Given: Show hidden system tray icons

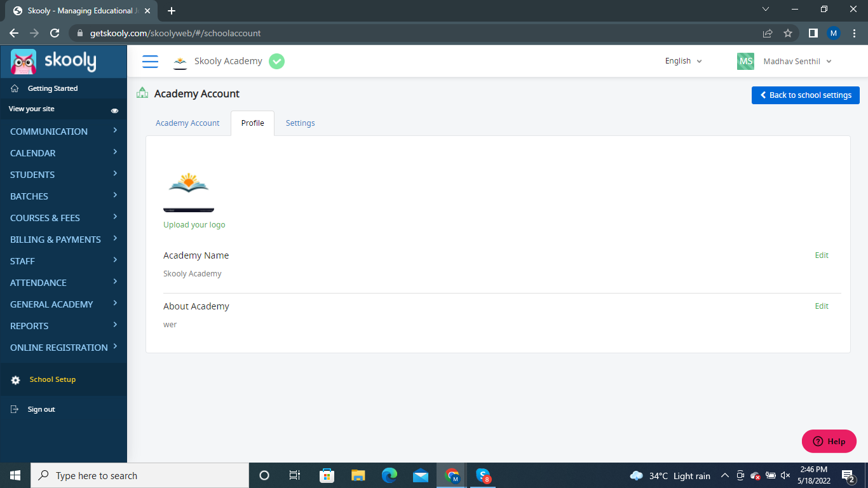Looking at the screenshot, I should (725, 475).
